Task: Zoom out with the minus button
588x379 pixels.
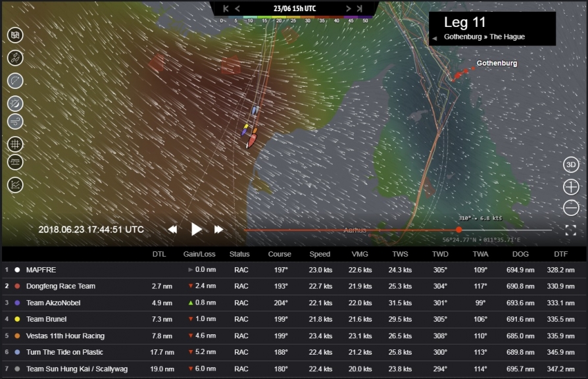Action: point(571,207)
